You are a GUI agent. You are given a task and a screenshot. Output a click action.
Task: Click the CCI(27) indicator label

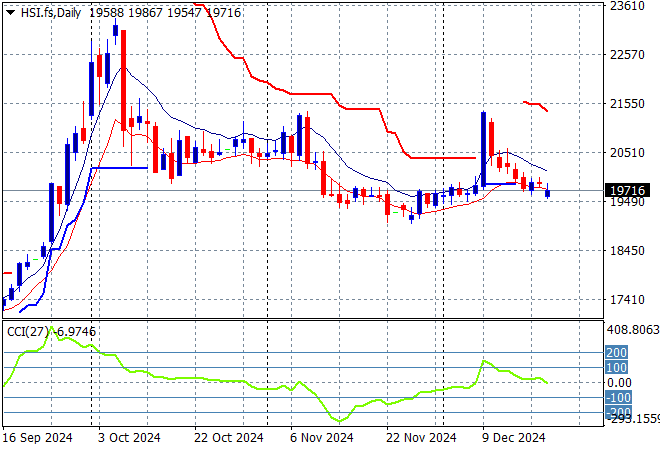tap(25, 330)
